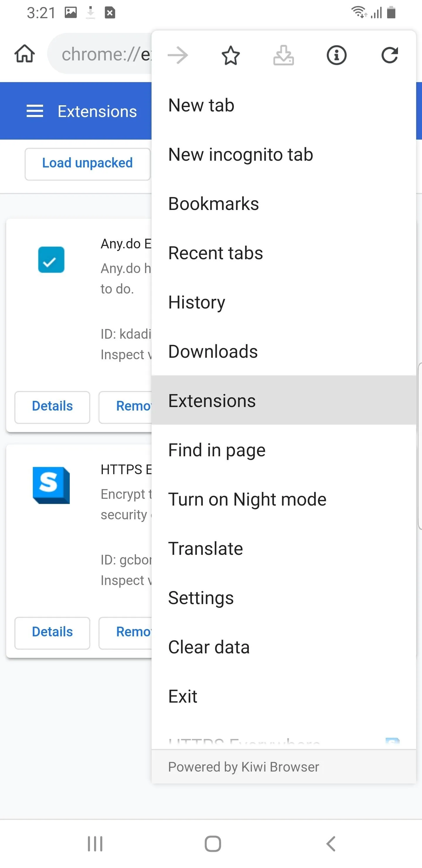
Task: Bookmark this page with the star icon
Action: [231, 55]
